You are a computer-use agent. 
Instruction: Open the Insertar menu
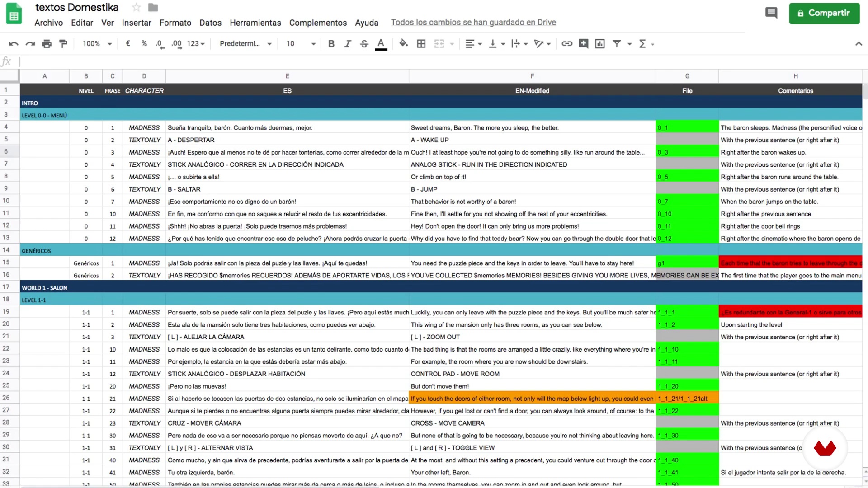coord(137,23)
